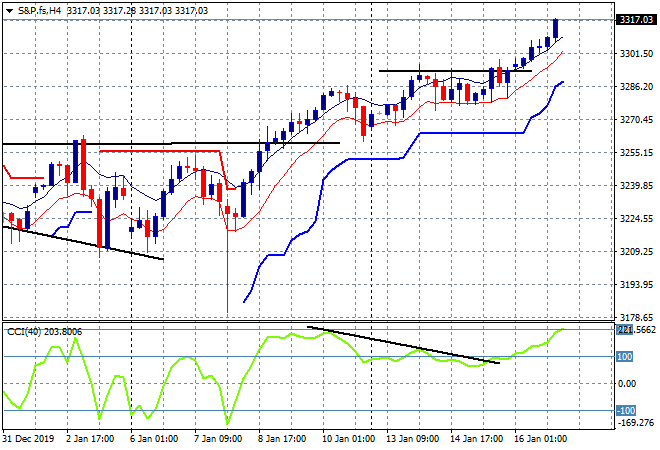Click the 10 Jan 01:00 time label
Viewport: 660px width, 450px height.
348,439
